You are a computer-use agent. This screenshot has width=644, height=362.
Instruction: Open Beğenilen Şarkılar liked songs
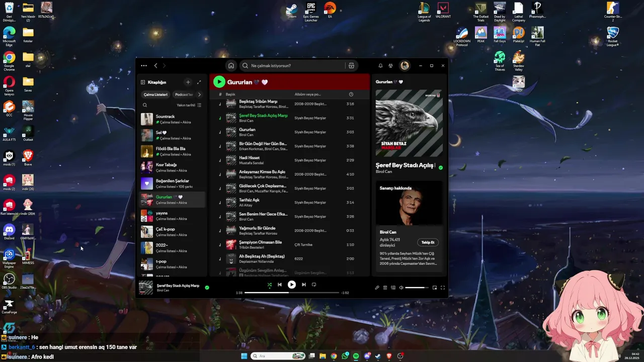click(x=173, y=184)
